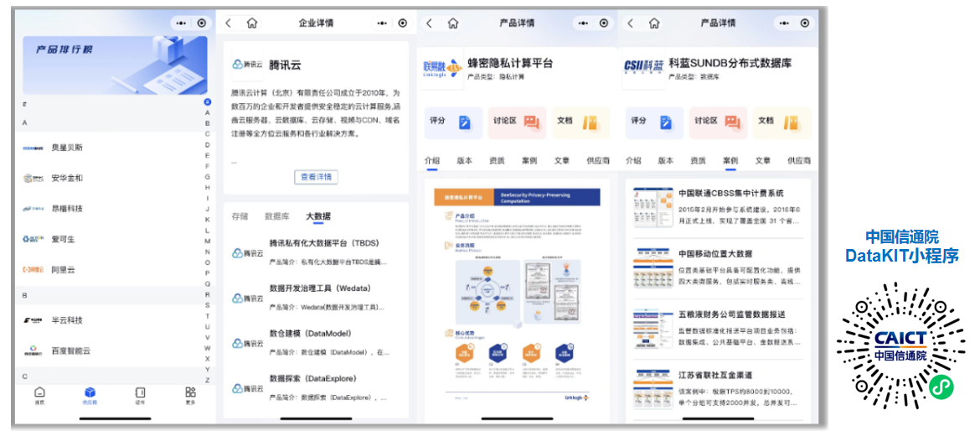Close mini program via circle icon on 产品排行榜 screen

click(201, 23)
